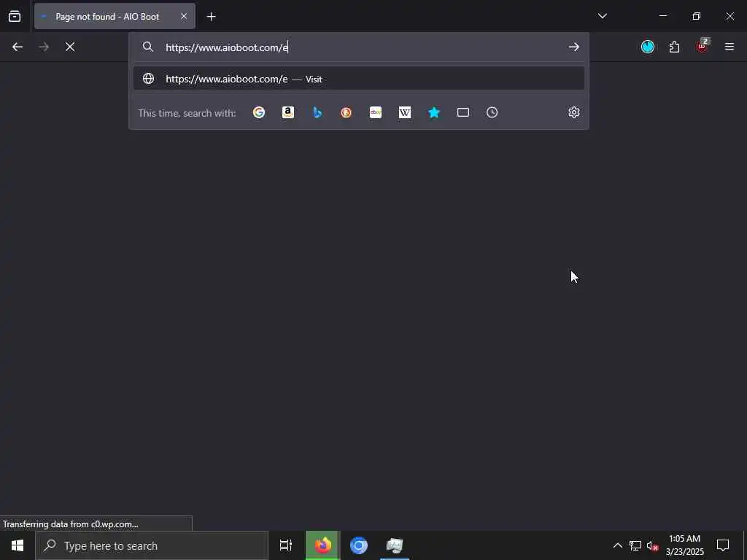The image size is (747, 560).
Task: Expand the list all tabs chevron
Action: [602, 16]
